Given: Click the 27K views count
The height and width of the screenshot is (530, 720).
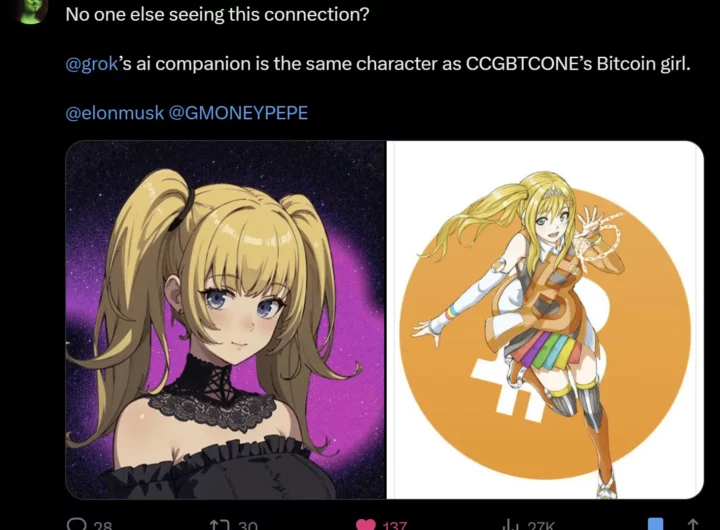Looking at the screenshot, I should (x=541, y=525).
